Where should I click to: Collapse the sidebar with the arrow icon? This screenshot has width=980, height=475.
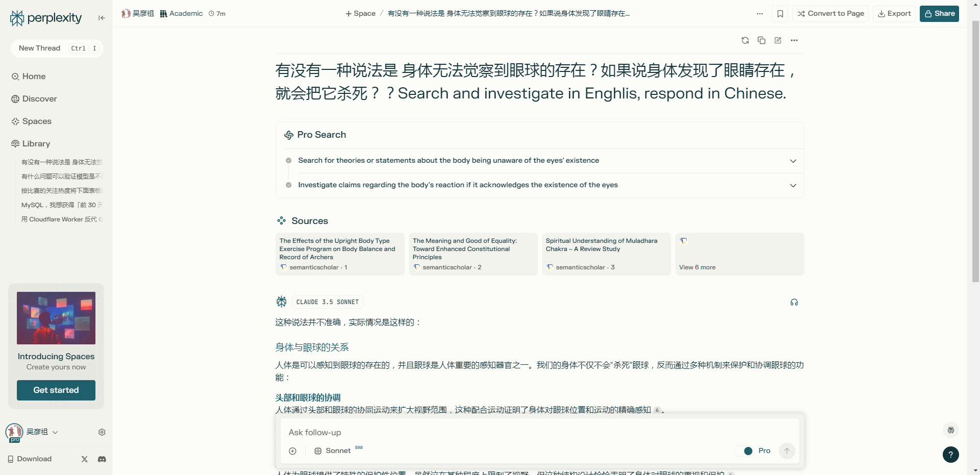click(102, 18)
